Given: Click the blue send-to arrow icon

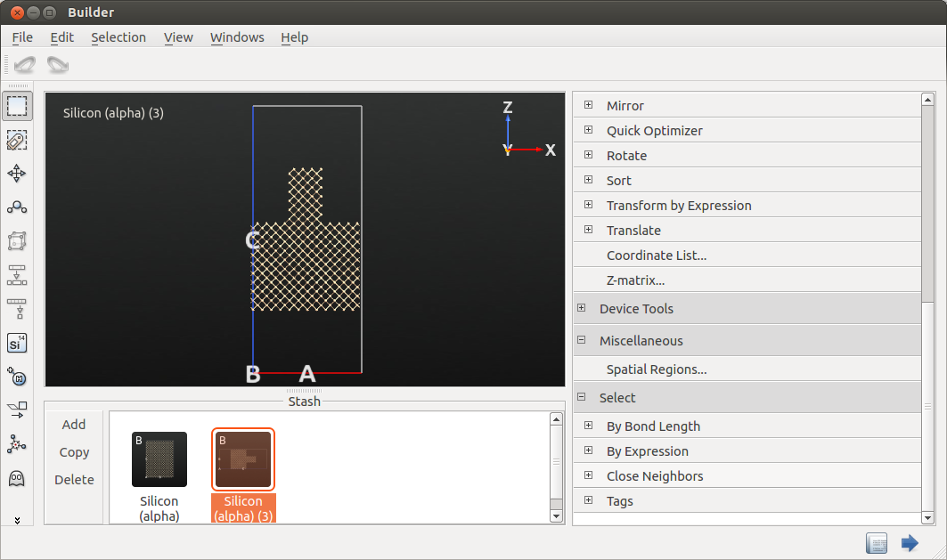Looking at the screenshot, I should pos(910,543).
